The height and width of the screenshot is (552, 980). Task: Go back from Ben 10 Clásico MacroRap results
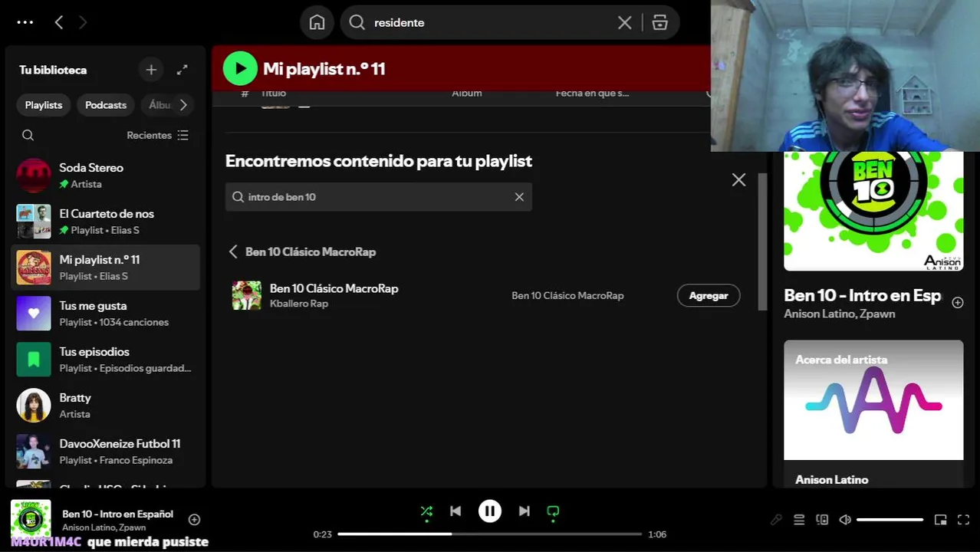point(233,251)
